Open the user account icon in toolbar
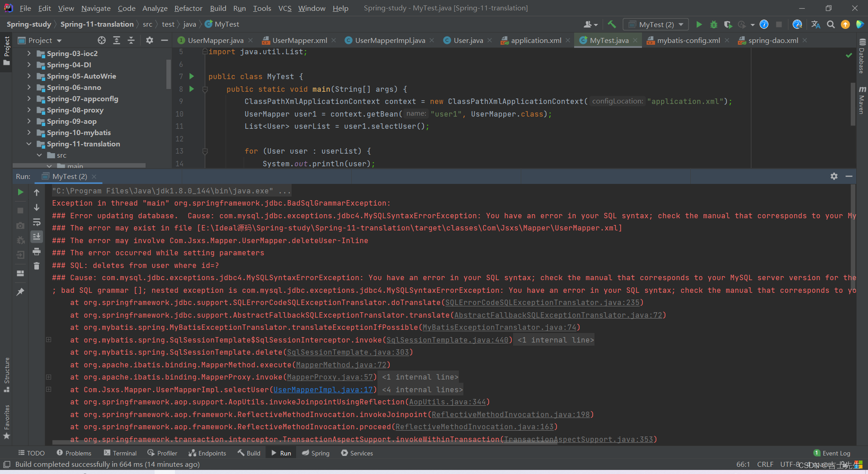The width and height of the screenshot is (868, 474). pyautogui.click(x=590, y=24)
